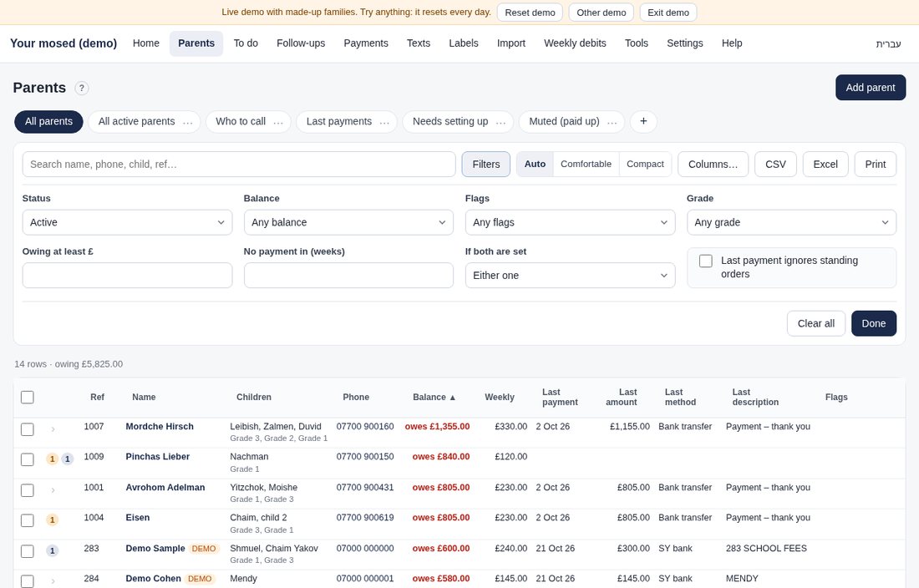Clear all filters

click(816, 323)
